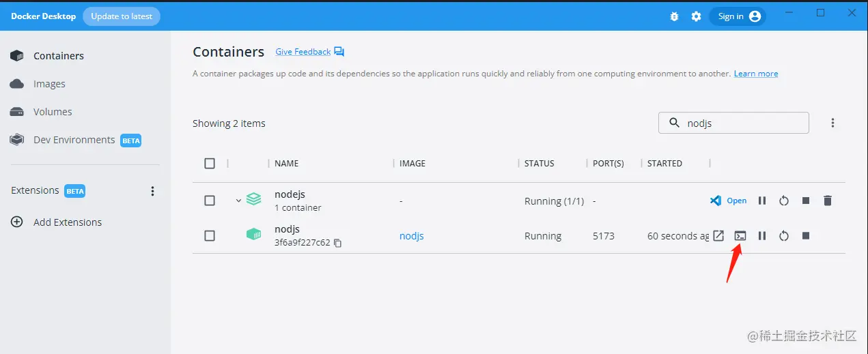This screenshot has height=354, width=868.
Task: Open Extensions options three-dot menu
Action: [x=152, y=191]
